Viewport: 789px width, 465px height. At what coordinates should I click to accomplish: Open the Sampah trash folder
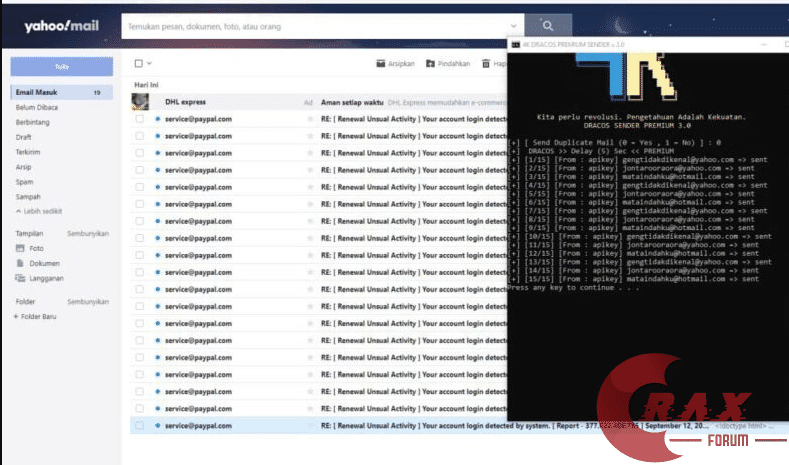coord(28,197)
